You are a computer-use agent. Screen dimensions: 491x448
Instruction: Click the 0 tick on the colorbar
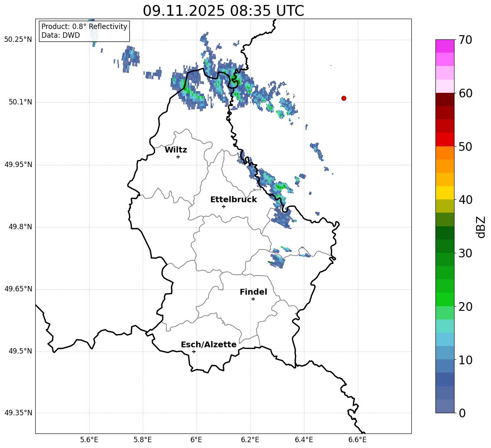pyautogui.click(x=462, y=413)
